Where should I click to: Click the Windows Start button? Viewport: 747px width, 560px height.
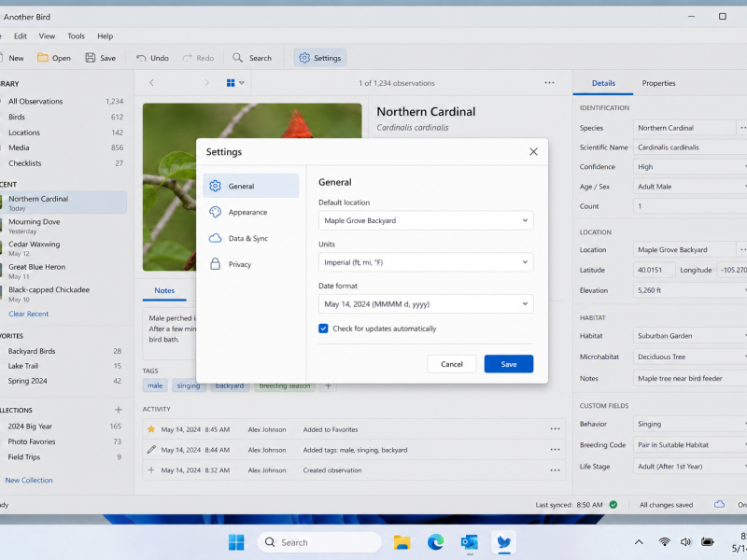[236, 542]
